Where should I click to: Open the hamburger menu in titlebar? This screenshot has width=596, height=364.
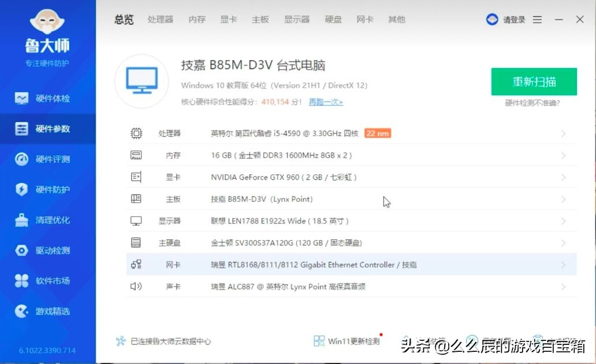(x=537, y=19)
